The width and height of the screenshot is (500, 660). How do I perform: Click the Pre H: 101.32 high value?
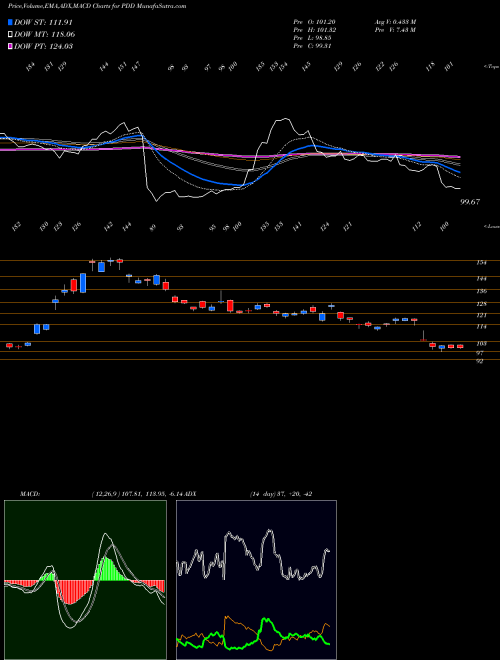(314, 30)
